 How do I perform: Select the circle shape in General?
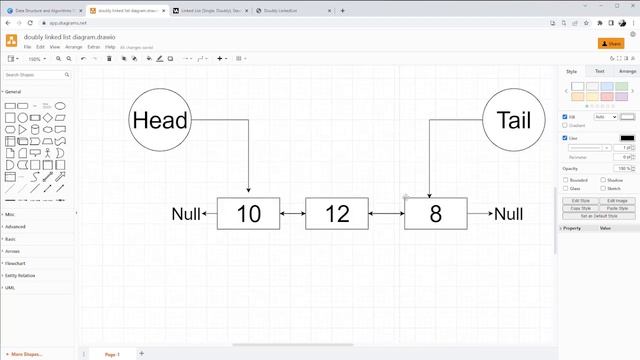coord(22,118)
